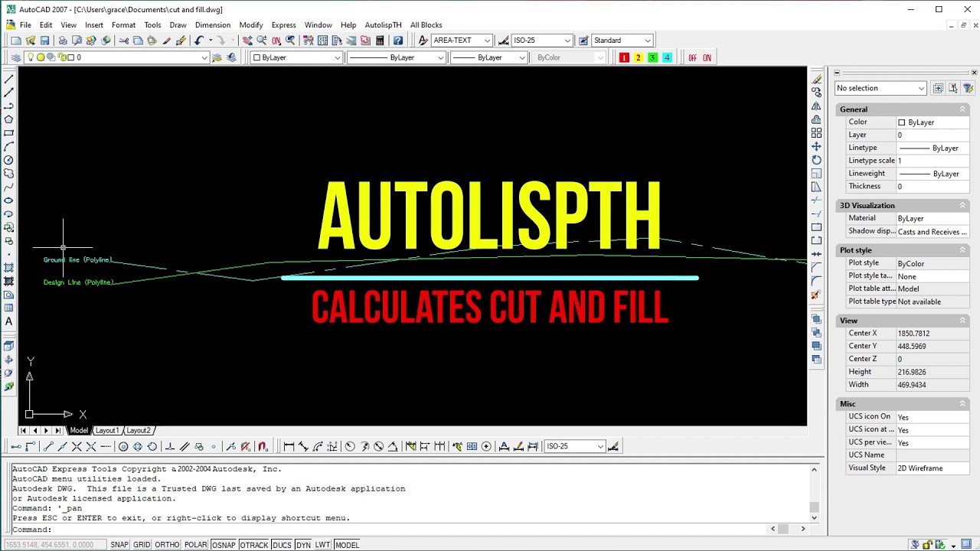
Task: Click the QuickCalc calculator icon
Action: (380, 41)
